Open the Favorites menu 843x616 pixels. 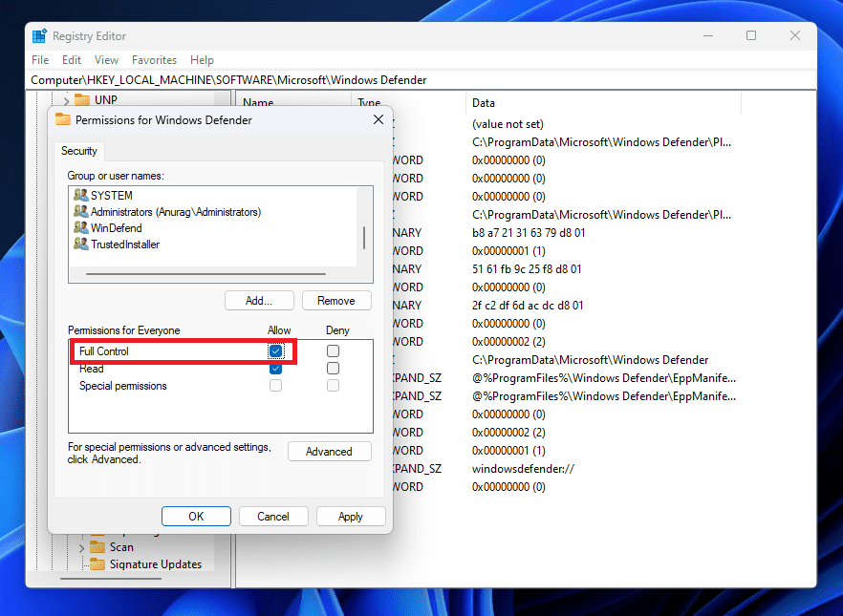[154, 60]
